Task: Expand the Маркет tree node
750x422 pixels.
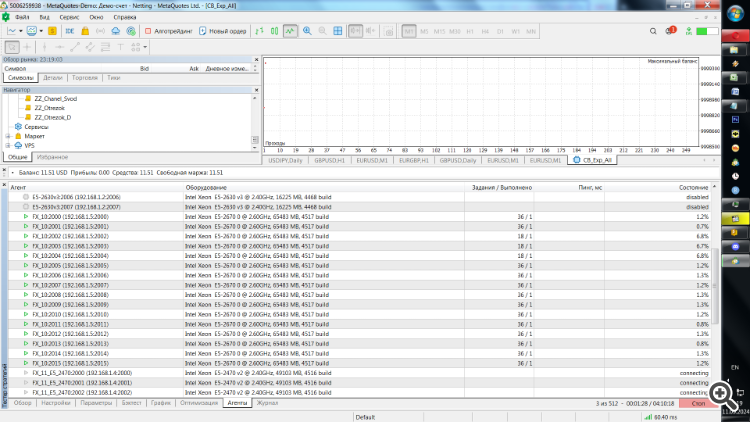Action: [8, 136]
